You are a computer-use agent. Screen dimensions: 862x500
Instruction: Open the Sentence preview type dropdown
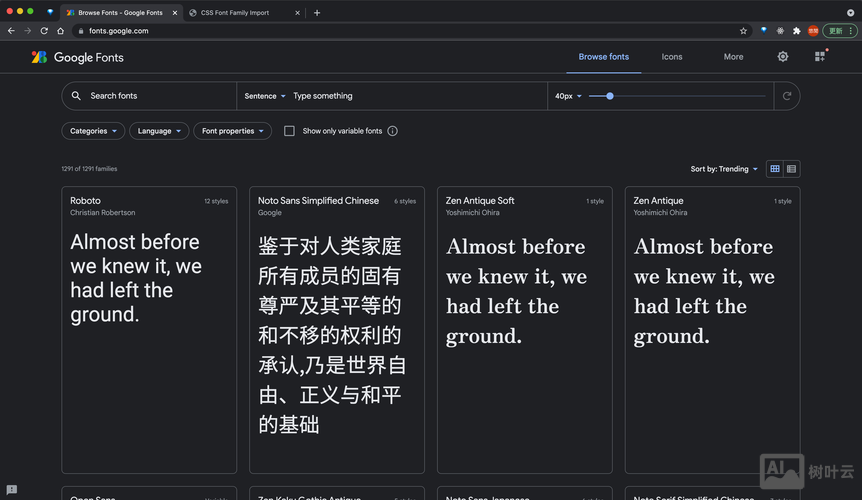(x=265, y=96)
